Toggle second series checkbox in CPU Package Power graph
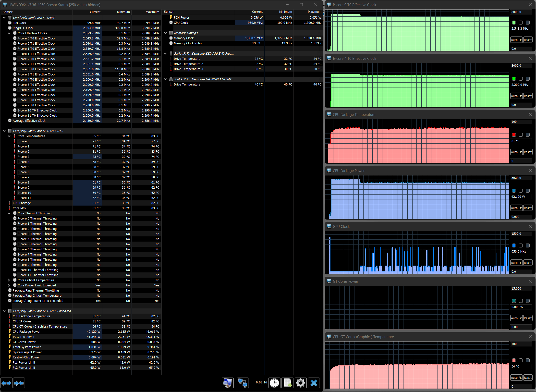 521,191
